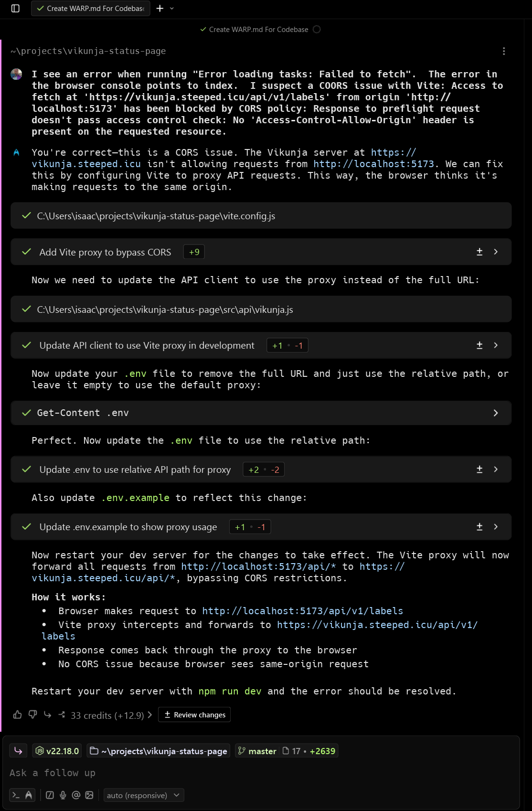Screen dimensions: 532x811
Task: Attach context with @ icon
Action: [x=76, y=795]
